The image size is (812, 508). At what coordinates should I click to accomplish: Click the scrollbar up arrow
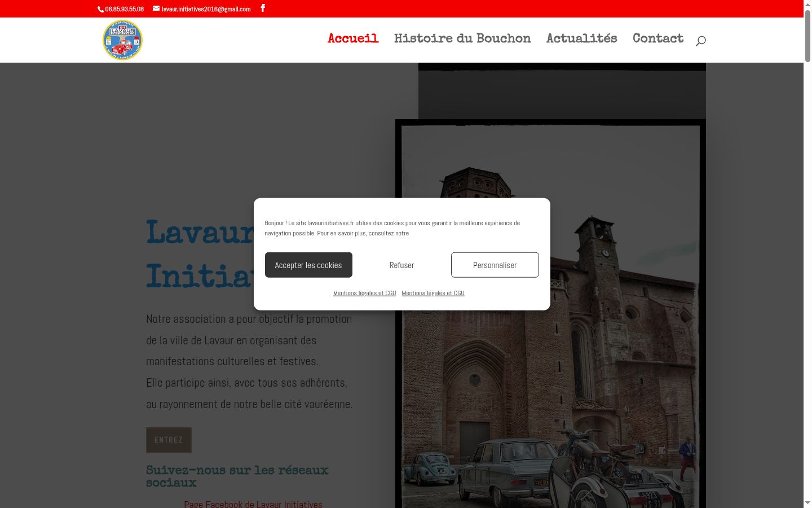(807, 5)
